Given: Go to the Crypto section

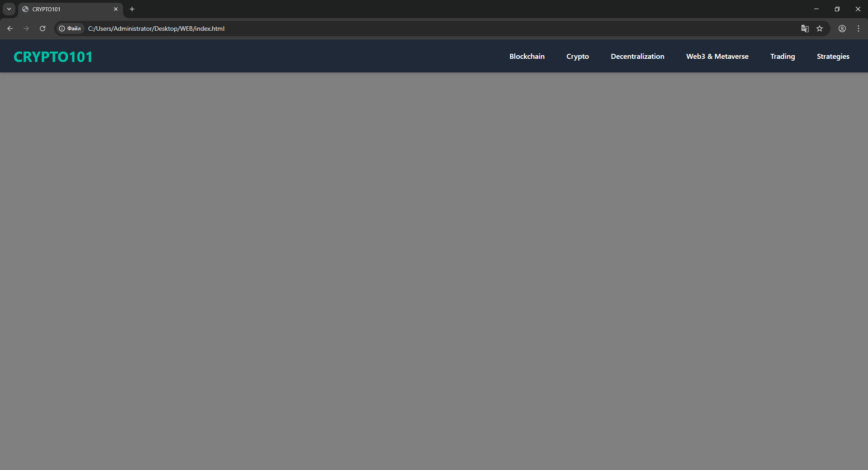Looking at the screenshot, I should pos(578,57).
